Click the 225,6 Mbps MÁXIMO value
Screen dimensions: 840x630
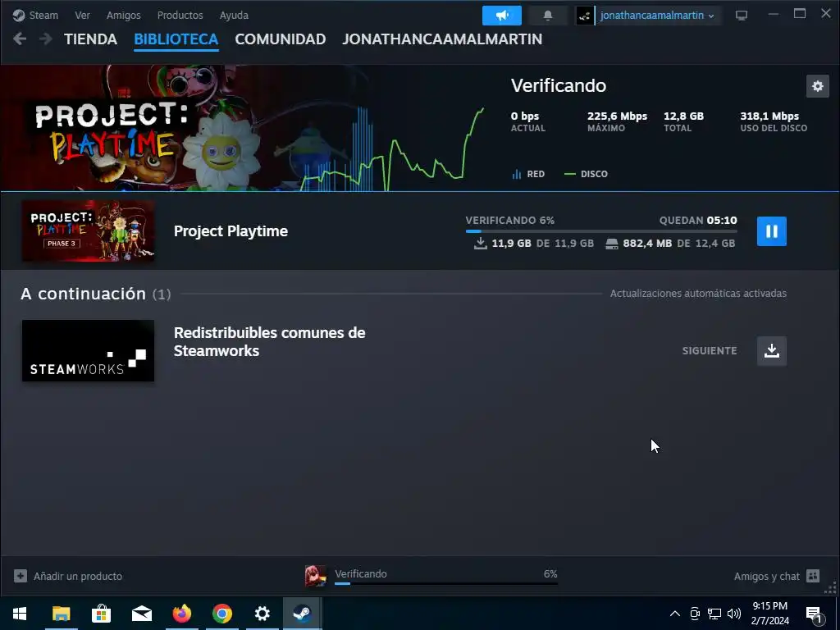coord(617,116)
